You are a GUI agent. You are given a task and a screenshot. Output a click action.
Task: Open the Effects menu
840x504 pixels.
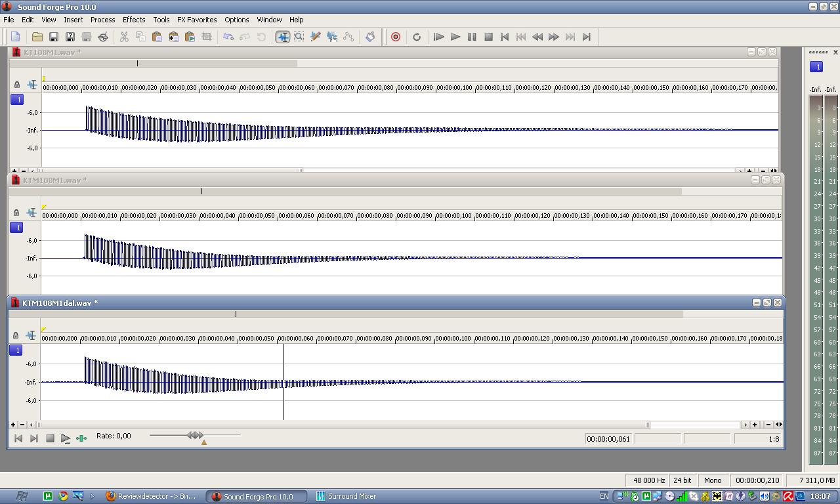tap(134, 20)
